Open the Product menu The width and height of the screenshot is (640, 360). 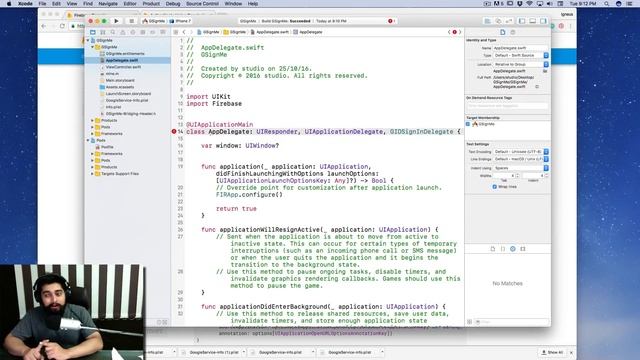click(x=151, y=4)
